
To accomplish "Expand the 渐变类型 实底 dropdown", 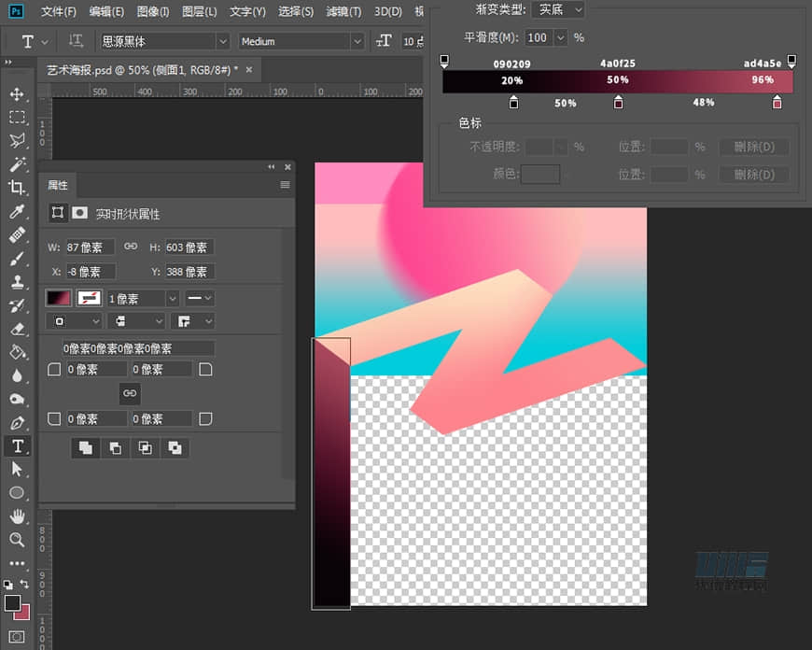I will pyautogui.click(x=558, y=9).
